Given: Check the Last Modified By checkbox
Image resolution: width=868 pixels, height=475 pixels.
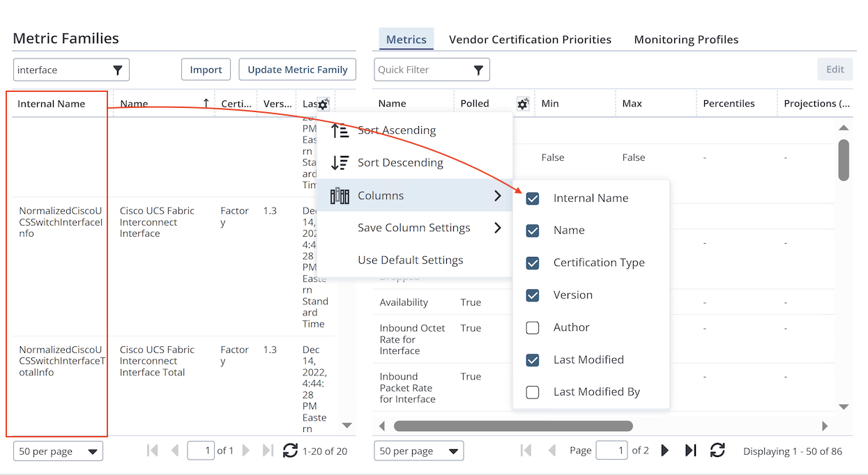Looking at the screenshot, I should (x=533, y=392).
